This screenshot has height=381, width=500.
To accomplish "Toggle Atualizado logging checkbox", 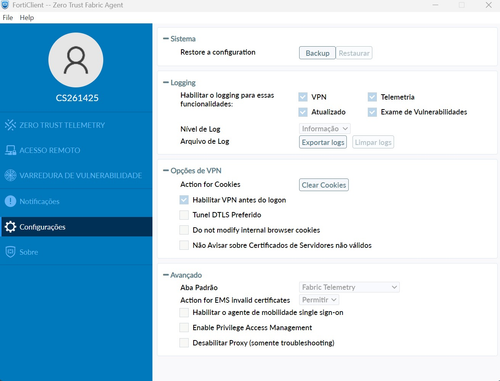I will 303,112.
